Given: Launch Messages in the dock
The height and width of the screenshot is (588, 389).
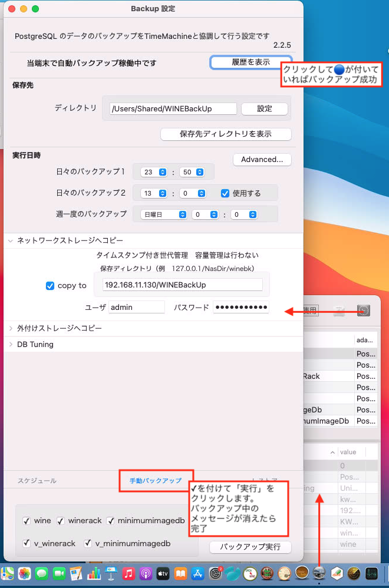Looking at the screenshot, I should coord(41,573).
